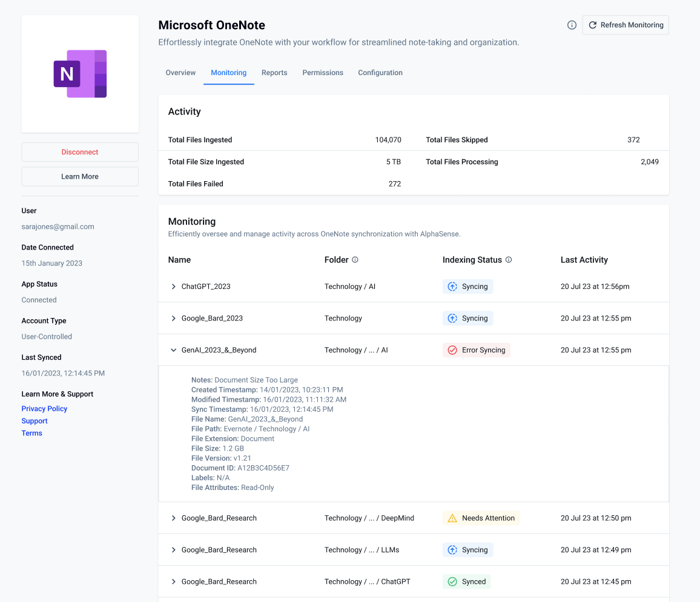Open the Support link
Viewport: 700px width, 602px height.
tap(35, 421)
